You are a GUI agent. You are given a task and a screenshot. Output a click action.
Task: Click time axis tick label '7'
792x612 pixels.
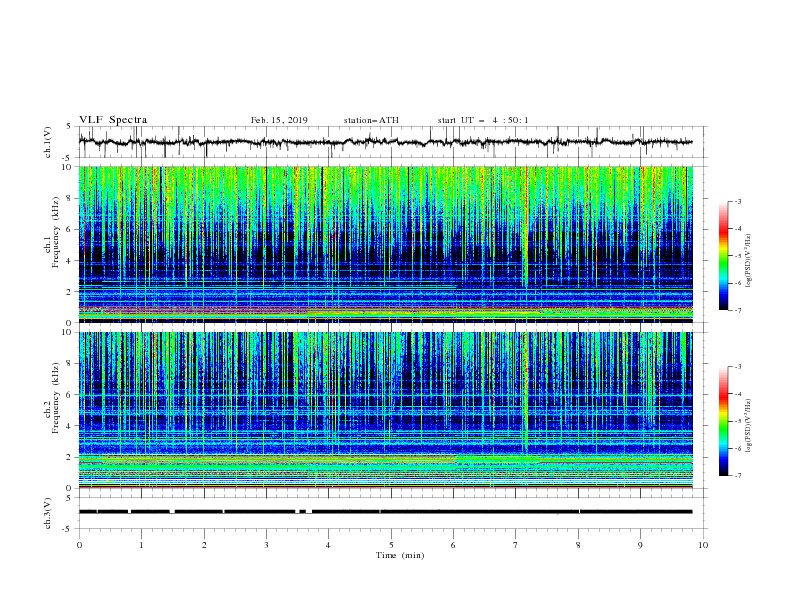(516, 545)
